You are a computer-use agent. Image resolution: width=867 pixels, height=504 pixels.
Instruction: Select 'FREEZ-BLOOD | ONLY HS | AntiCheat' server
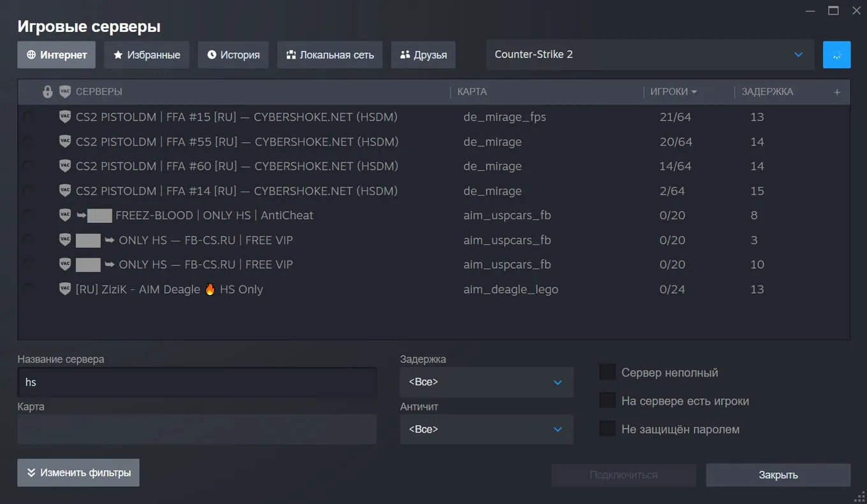(x=214, y=215)
